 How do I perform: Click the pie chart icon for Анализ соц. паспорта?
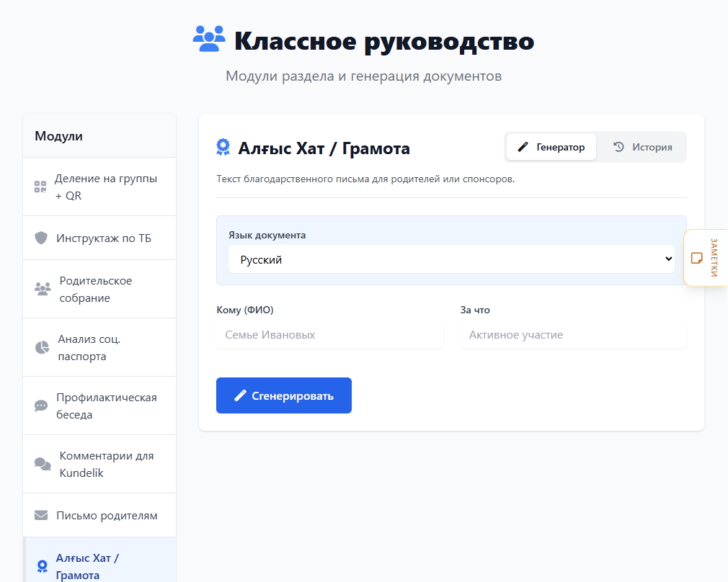42,347
